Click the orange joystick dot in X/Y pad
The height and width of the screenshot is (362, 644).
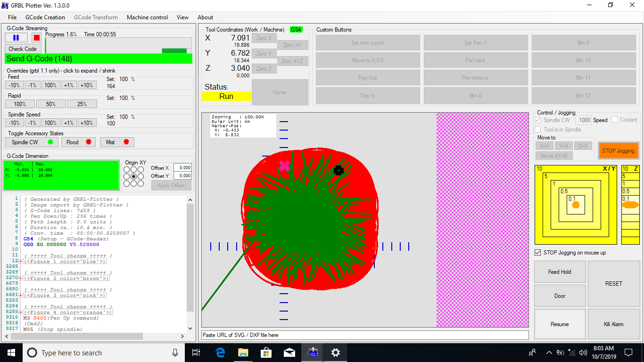click(576, 205)
